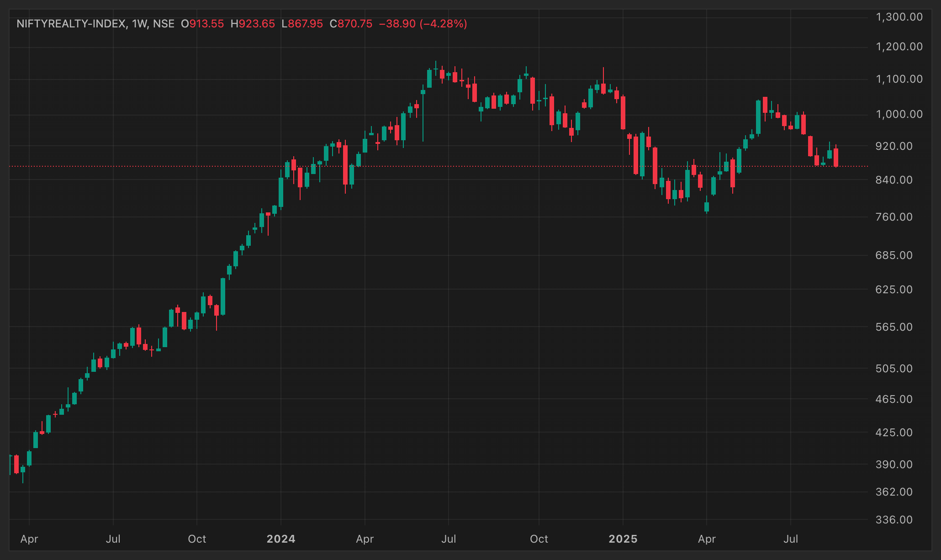Viewport: 941px width, 560px height.
Task: Click the low value L867.95
Action: pos(302,24)
